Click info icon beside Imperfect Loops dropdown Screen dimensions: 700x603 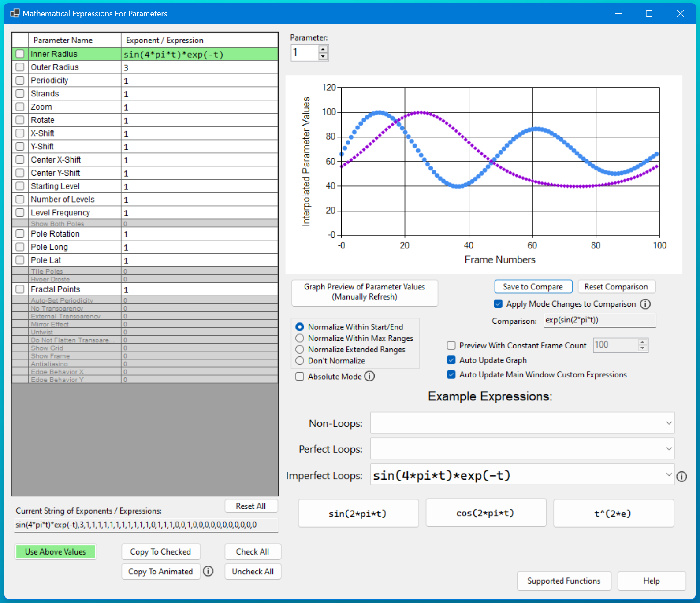coord(681,477)
